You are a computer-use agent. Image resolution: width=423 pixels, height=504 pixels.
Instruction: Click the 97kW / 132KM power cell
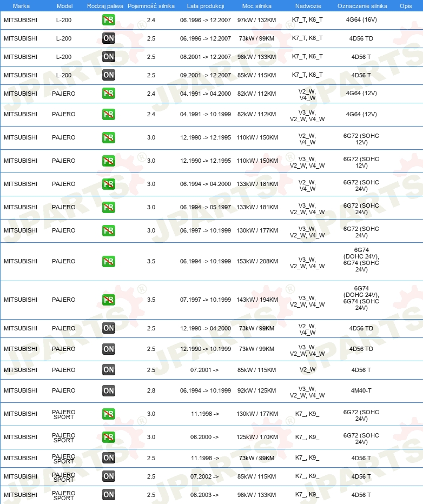[256, 20]
